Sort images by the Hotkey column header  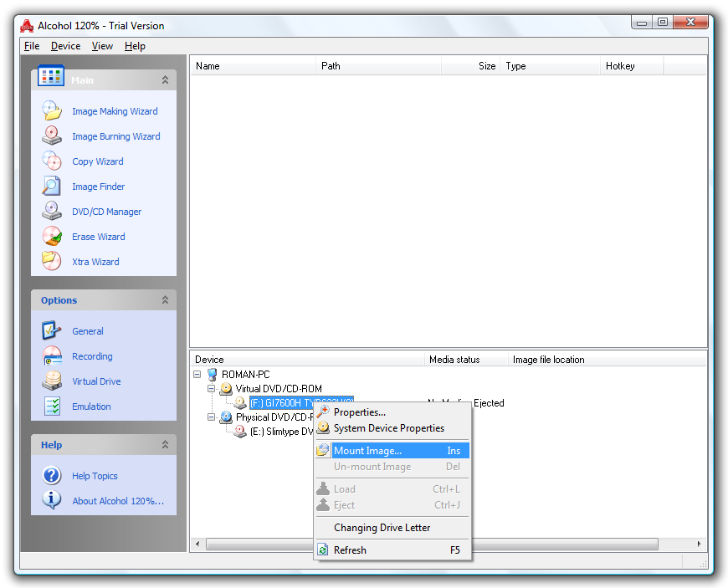pyautogui.click(x=632, y=66)
